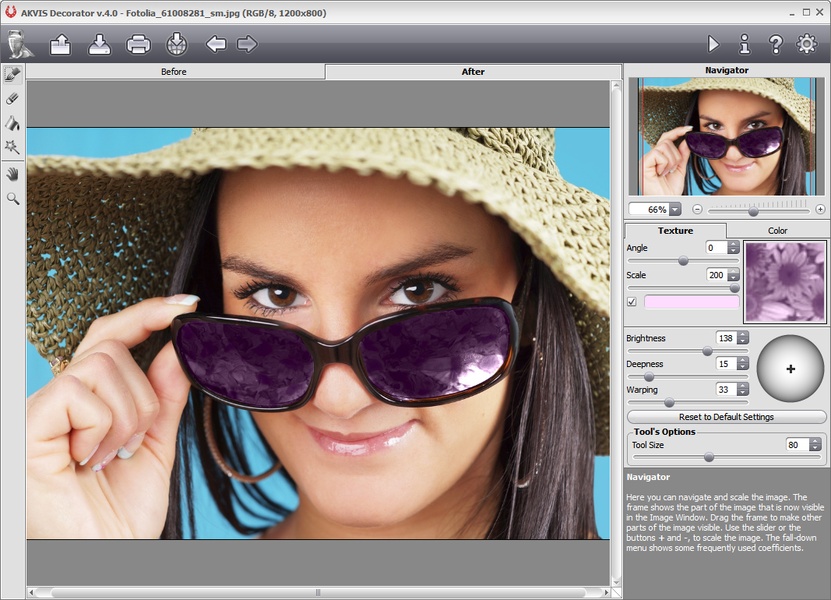Open texture library via purple flower thumbnail
This screenshot has height=600, width=831.
tap(785, 281)
